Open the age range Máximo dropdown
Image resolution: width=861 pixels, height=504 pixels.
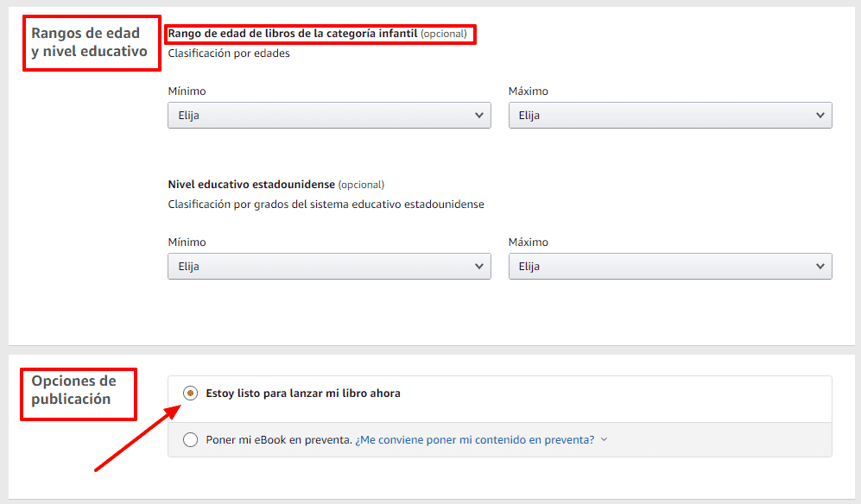(x=670, y=116)
